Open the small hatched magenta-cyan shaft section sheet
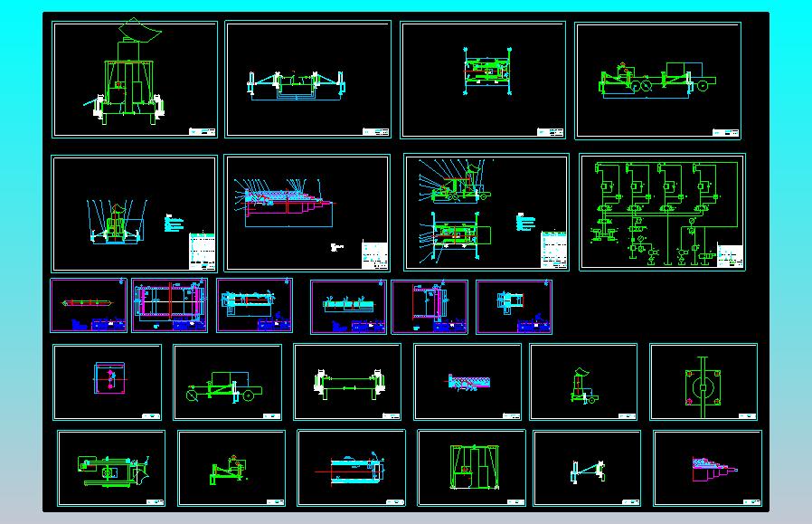The height and width of the screenshot is (524, 812). pos(467,382)
